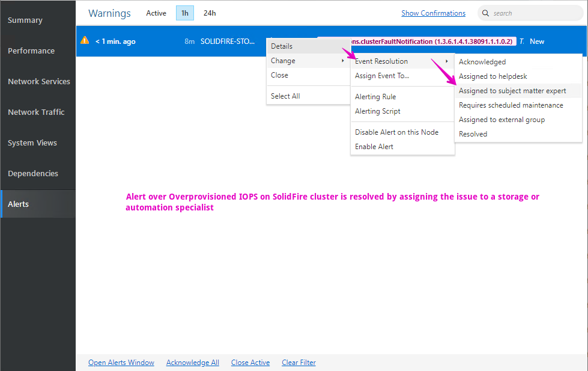Choose Disable Alert on this Node

pos(402,132)
